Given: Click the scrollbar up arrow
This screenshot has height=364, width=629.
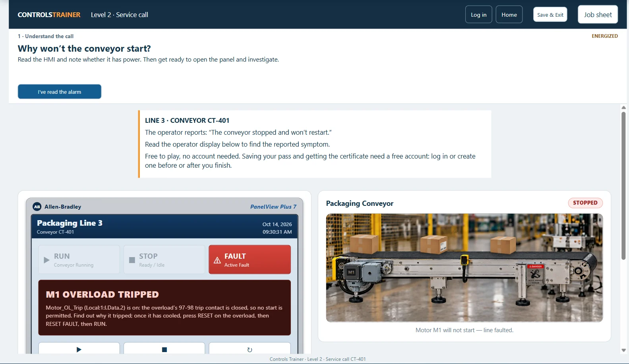Looking at the screenshot, I should [x=623, y=107].
